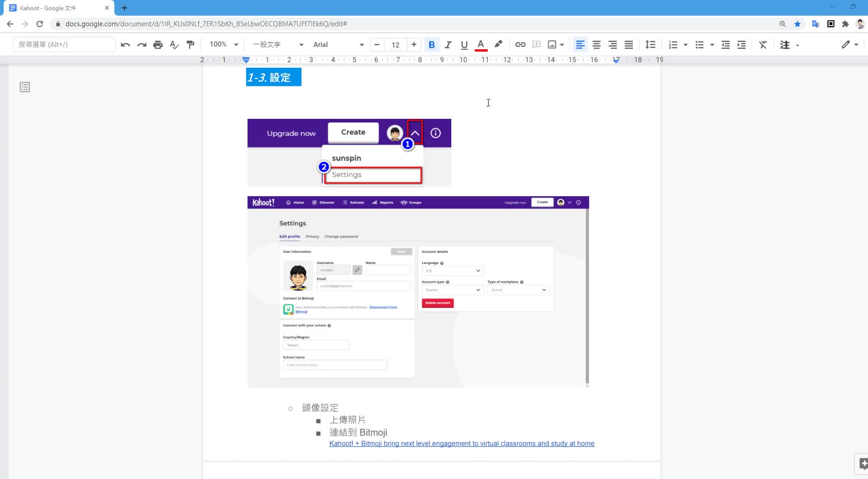
Task: Open the Arial font dropdown
Action: 338,44
